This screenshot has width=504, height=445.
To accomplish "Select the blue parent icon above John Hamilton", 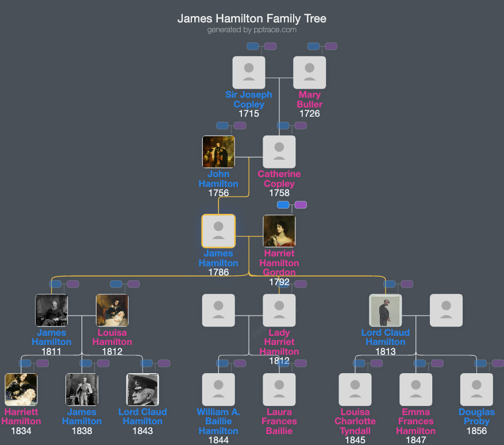I will 222,125.
